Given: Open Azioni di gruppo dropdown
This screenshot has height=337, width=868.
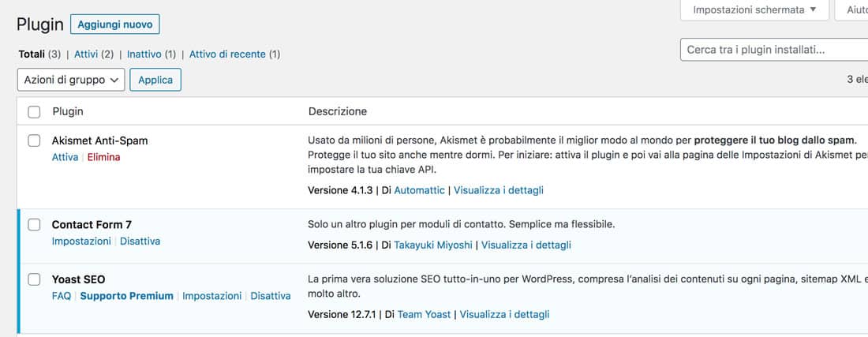Looking at the screenshot, I should [x=71, y=80].
